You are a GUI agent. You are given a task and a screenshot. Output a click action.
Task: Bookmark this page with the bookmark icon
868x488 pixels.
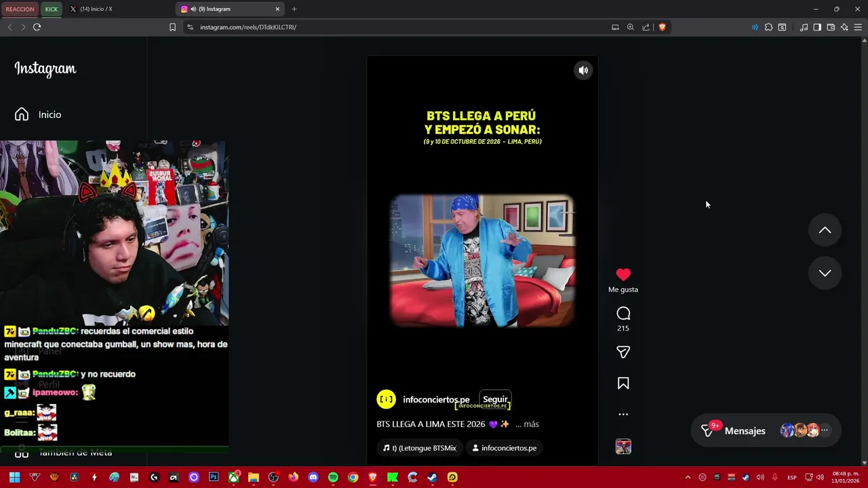tap(172, 27)
